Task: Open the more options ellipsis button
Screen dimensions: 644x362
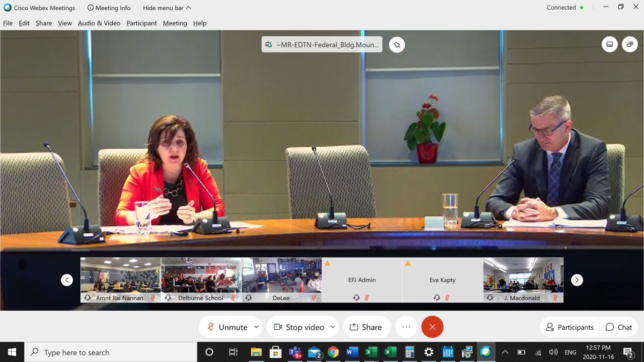Action: click(x=406, y=327)
